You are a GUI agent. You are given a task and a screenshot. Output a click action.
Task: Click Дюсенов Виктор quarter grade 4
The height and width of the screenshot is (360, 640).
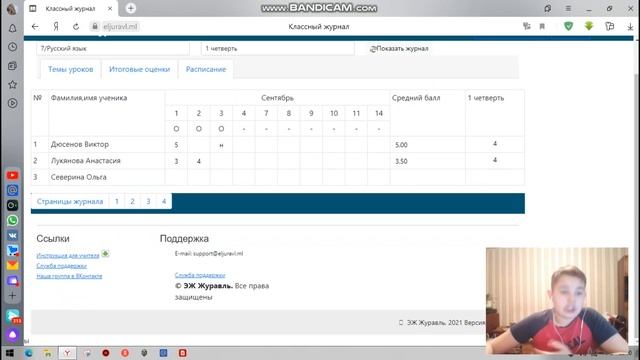(x=495, y=144)
